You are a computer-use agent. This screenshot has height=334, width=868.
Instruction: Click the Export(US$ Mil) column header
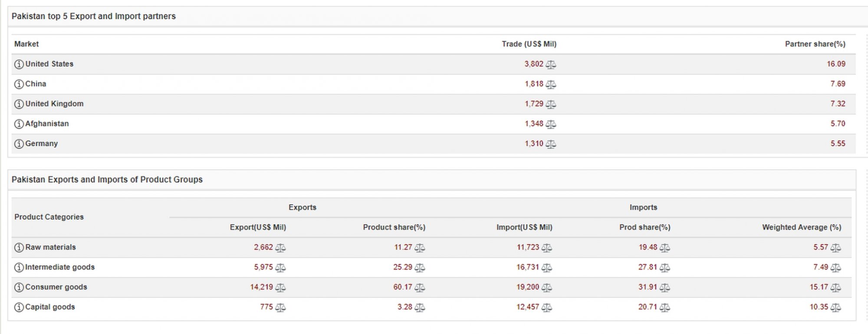[x=258, y=227]
